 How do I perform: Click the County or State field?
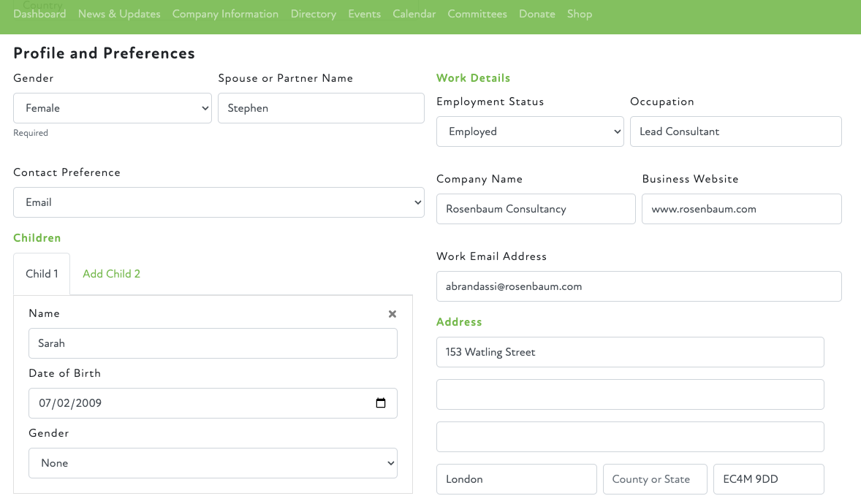click(655, 479)
